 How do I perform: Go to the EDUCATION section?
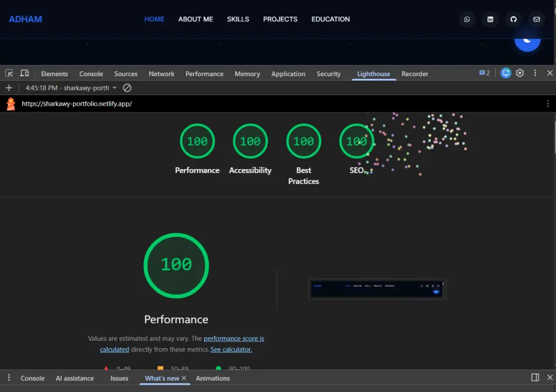click(x=330, y=19)
